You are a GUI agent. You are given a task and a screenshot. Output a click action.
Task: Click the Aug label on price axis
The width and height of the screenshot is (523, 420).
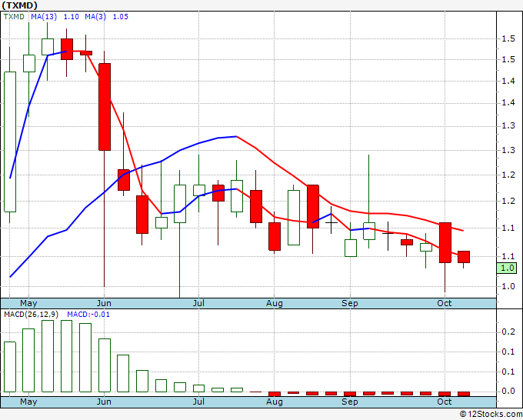click(274, 303)
